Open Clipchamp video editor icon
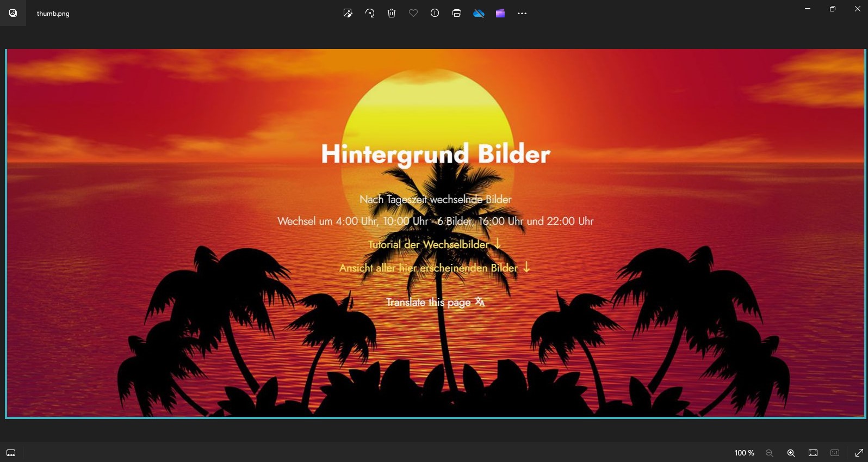This screenshot has height=462, width=868. coord(500,13)
